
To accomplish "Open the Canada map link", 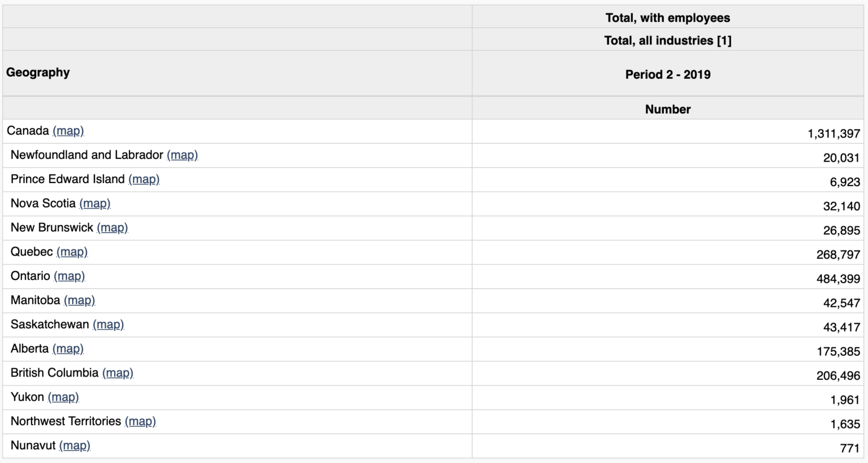I will pyautogui.click(x=68, y=131).
